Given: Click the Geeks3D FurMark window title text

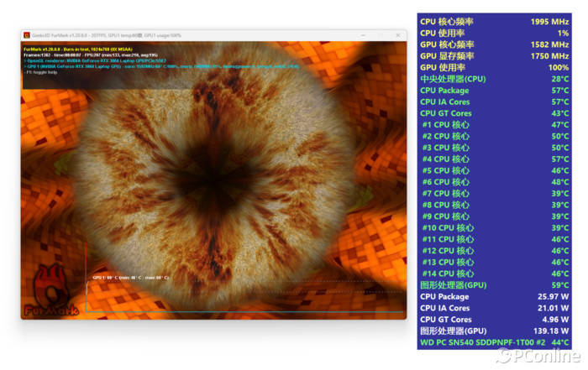Looking at the screenshot, I should pyautogui.click(x=106, y=35).
